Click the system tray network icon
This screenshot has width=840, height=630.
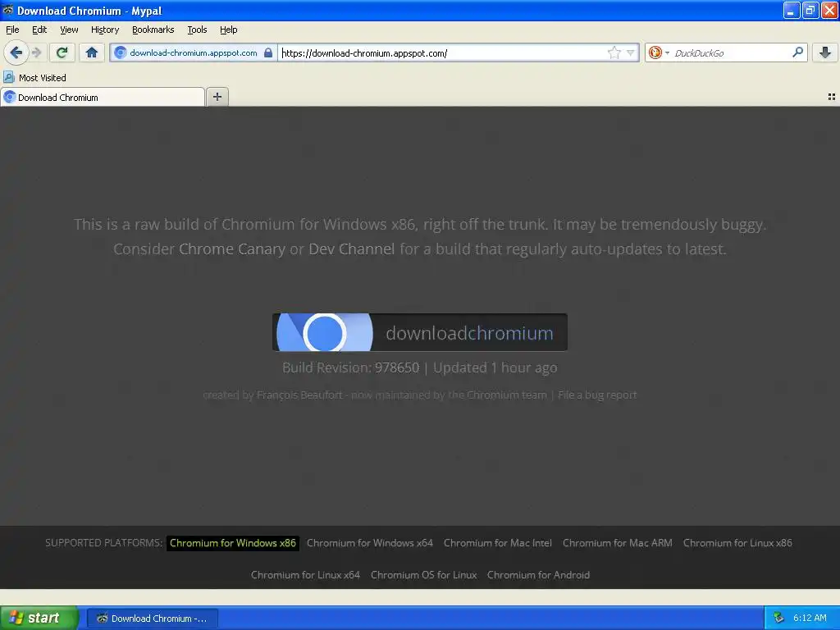778,618
